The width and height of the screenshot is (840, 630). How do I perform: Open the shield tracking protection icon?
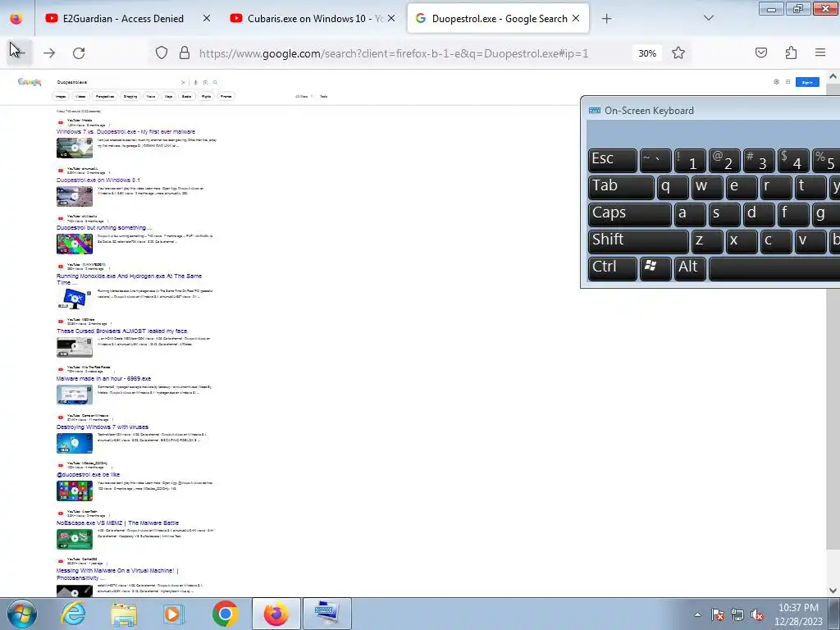162,53
